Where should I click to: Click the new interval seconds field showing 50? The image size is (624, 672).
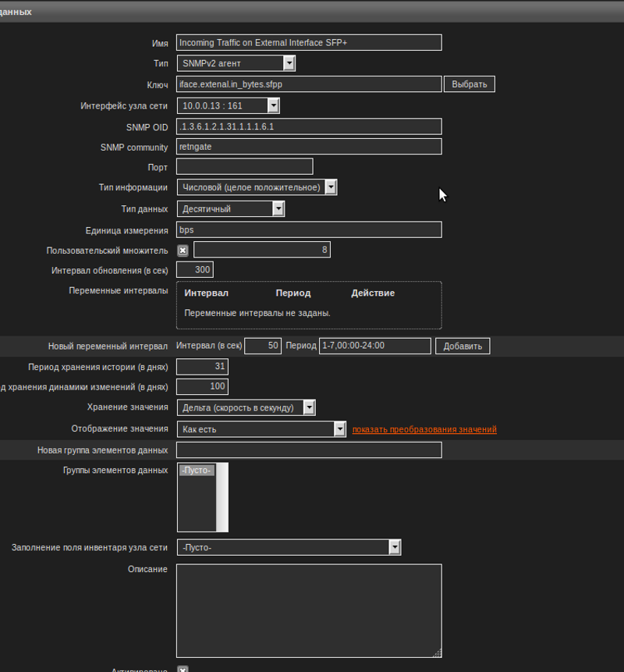pyautogui.click(x=263, y=346)
